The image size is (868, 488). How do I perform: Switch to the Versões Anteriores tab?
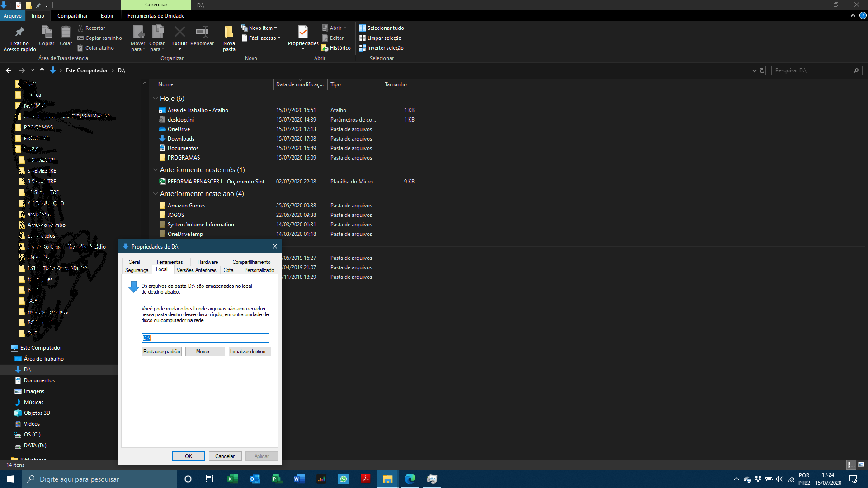click(196, 271)
